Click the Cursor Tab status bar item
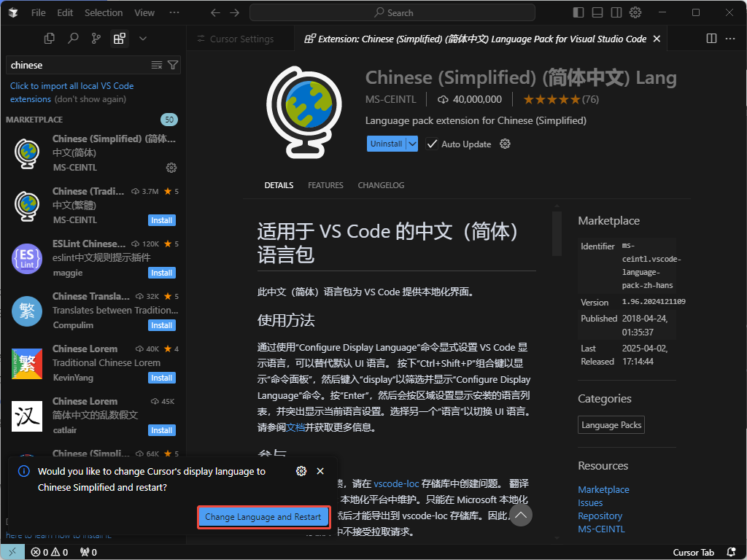747x560 pixels. coord(693,553)
